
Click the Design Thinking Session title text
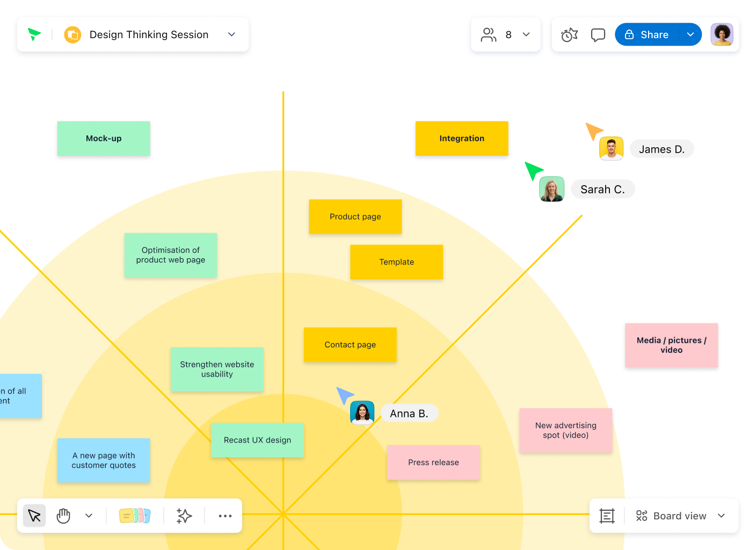click(149, 35)
